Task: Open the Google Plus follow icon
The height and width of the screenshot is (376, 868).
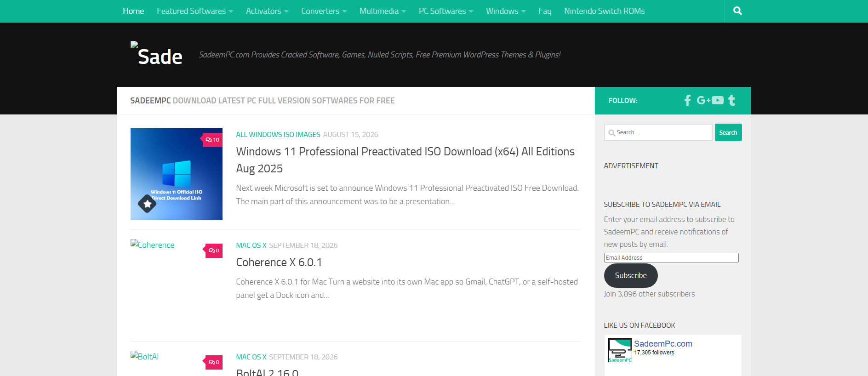Action: click(703, 100)
